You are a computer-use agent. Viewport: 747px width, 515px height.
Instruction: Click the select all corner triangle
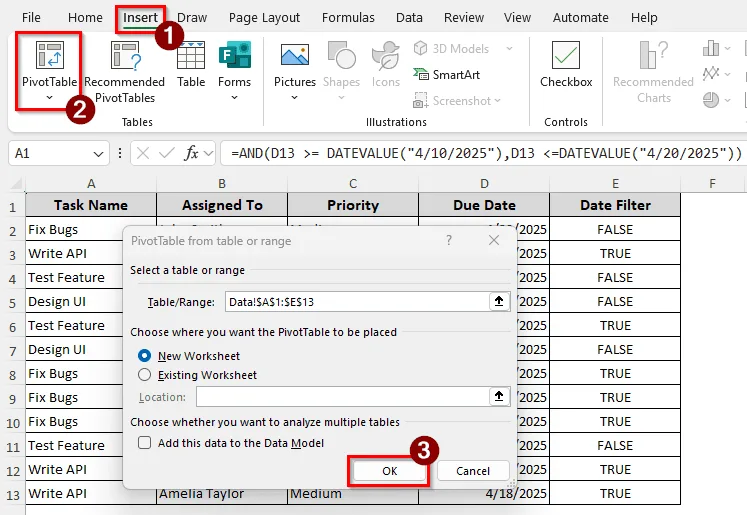(17, 183)
